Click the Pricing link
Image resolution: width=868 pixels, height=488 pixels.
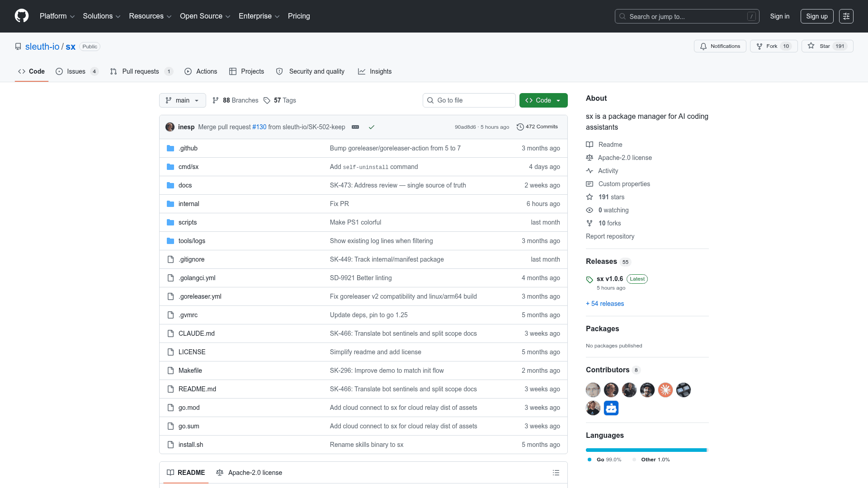299,16
